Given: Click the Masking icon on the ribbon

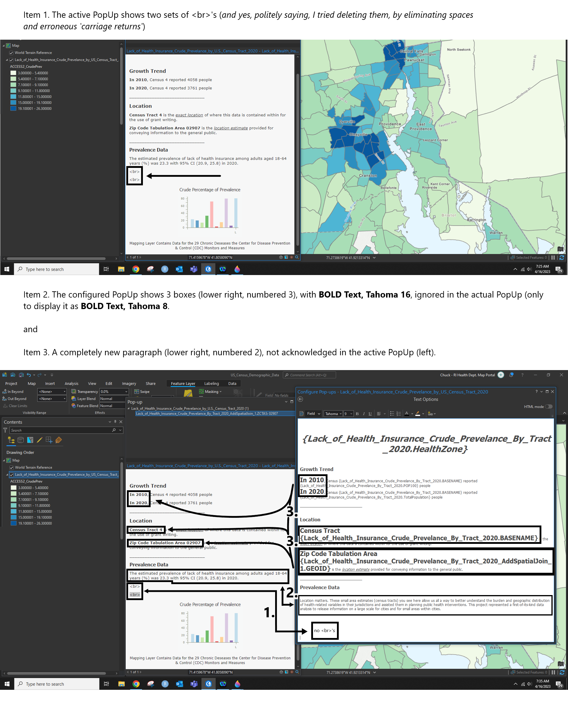Looking at the screenshot, I should point(201,391).
